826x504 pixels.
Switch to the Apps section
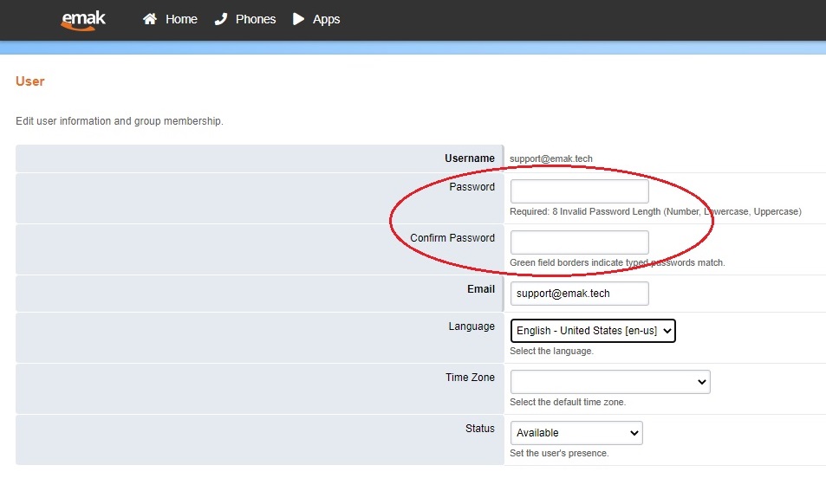325,18
